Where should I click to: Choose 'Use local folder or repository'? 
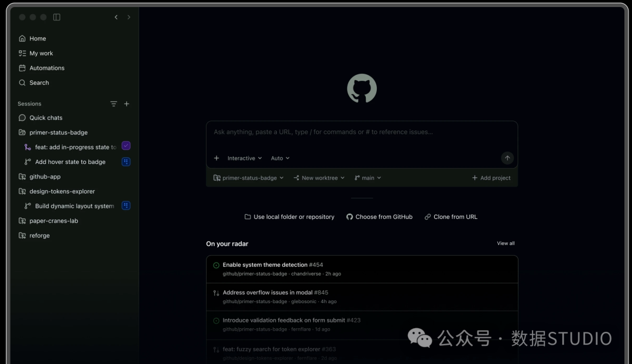point(290,217)
